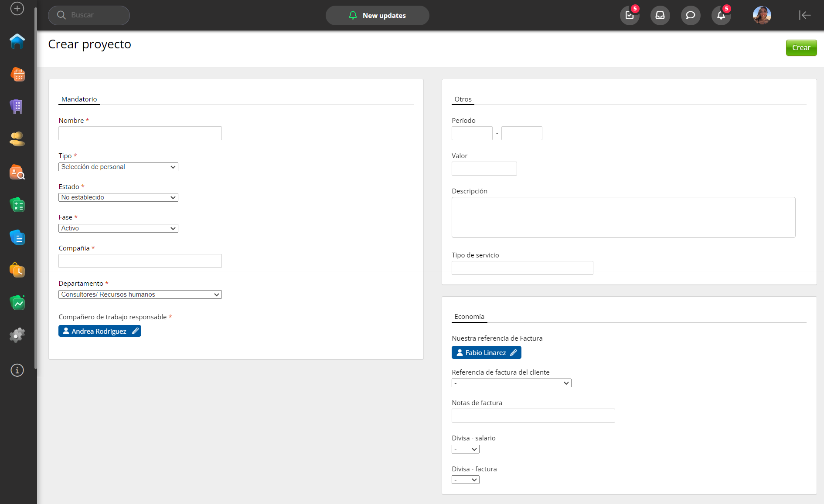Click the home icon in sidebar
The height and width of the screenshot is (504, 824).
pos(17,41)
